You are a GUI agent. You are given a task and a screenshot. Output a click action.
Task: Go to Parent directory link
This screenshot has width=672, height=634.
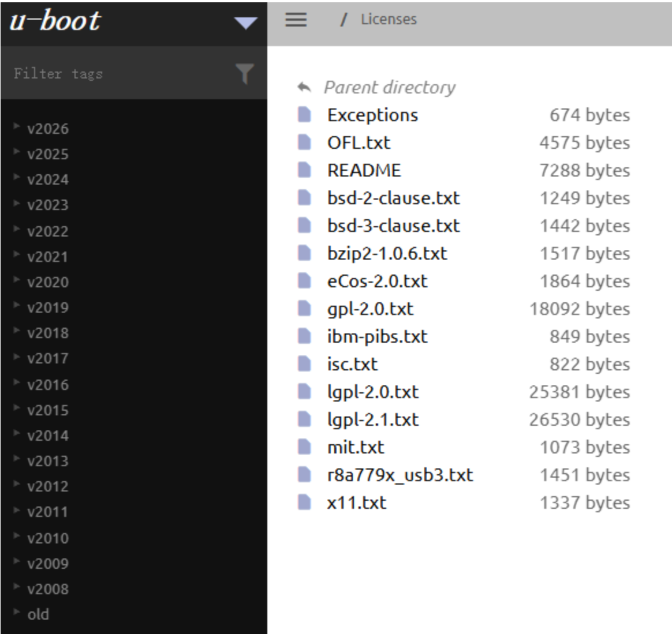[390, 87]
